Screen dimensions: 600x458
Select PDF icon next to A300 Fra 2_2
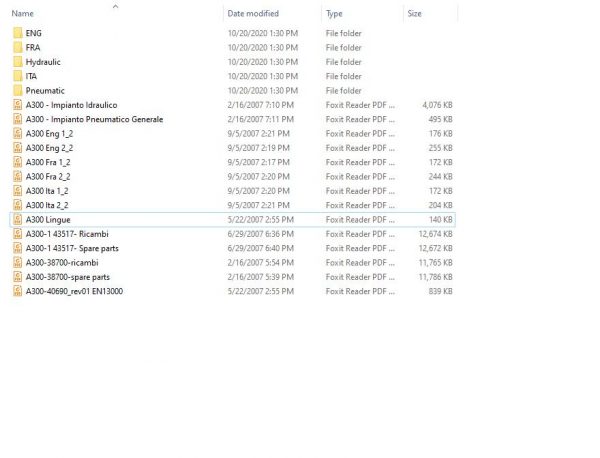pos(18,176)
